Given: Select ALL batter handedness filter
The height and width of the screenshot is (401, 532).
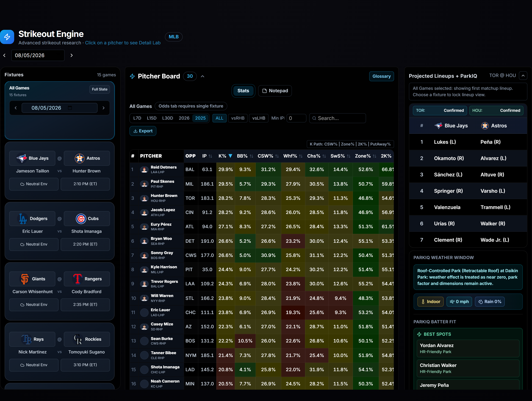Looking at the screenshot, I should click(219, 118).
